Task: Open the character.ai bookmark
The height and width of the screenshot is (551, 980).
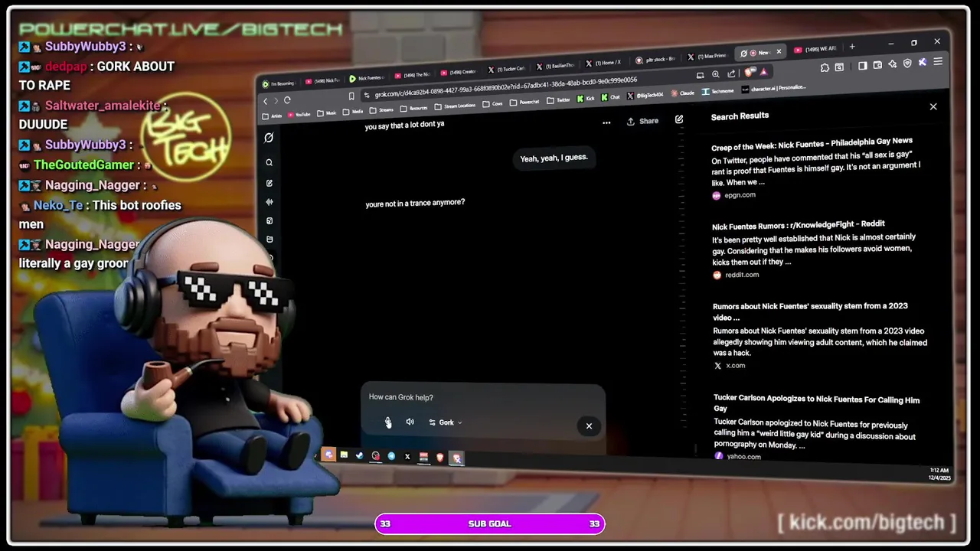Action: click(774, 89)
